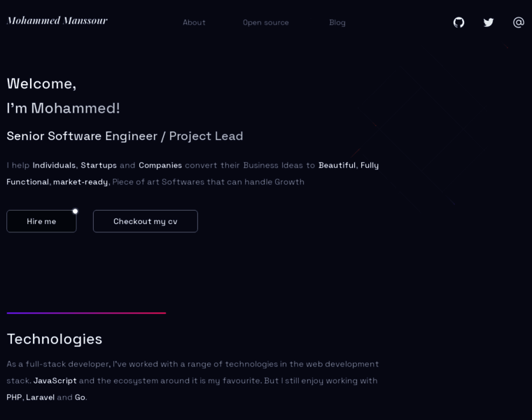Select the Laravel highlighted word
Image resolution: width=532 pixels, height=420 pixels.
point(40,398)
